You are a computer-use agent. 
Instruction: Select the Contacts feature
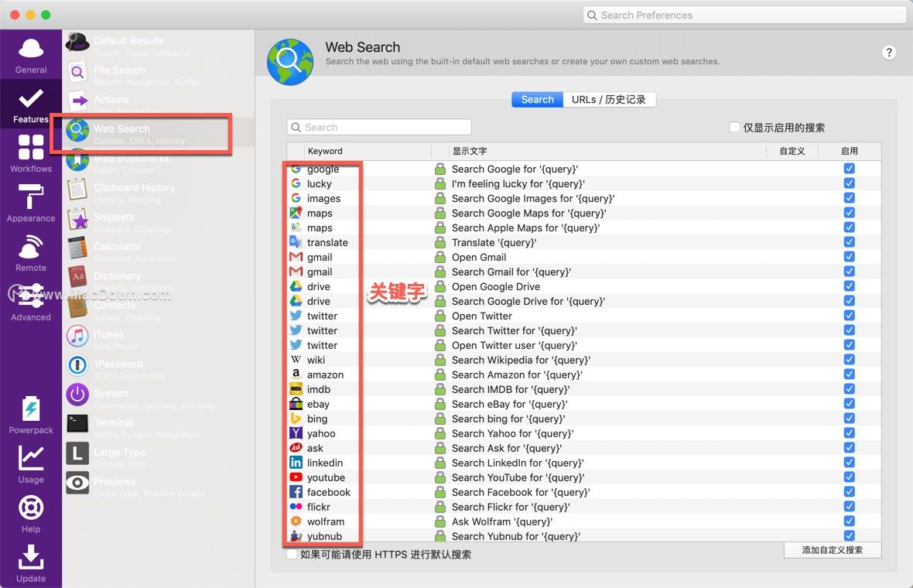point(159,310)
